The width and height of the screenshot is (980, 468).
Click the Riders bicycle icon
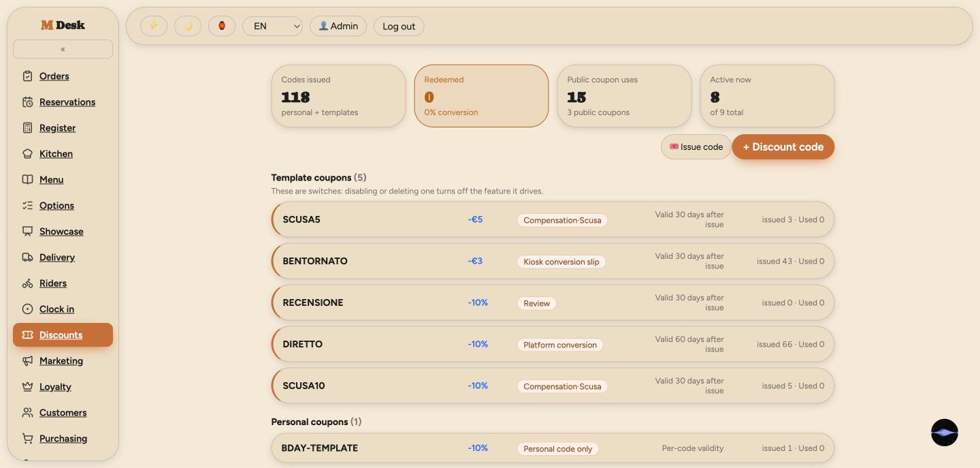(x=27, y=283)
